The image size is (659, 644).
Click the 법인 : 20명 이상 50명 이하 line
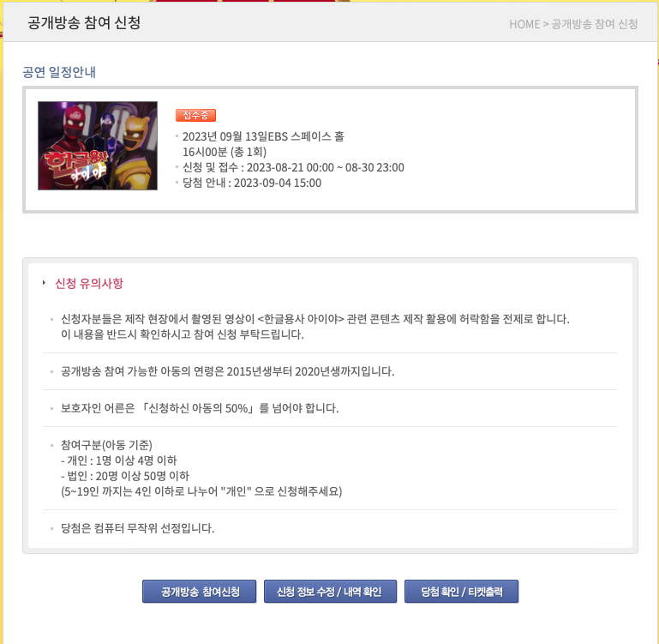(x=125, y=476)
